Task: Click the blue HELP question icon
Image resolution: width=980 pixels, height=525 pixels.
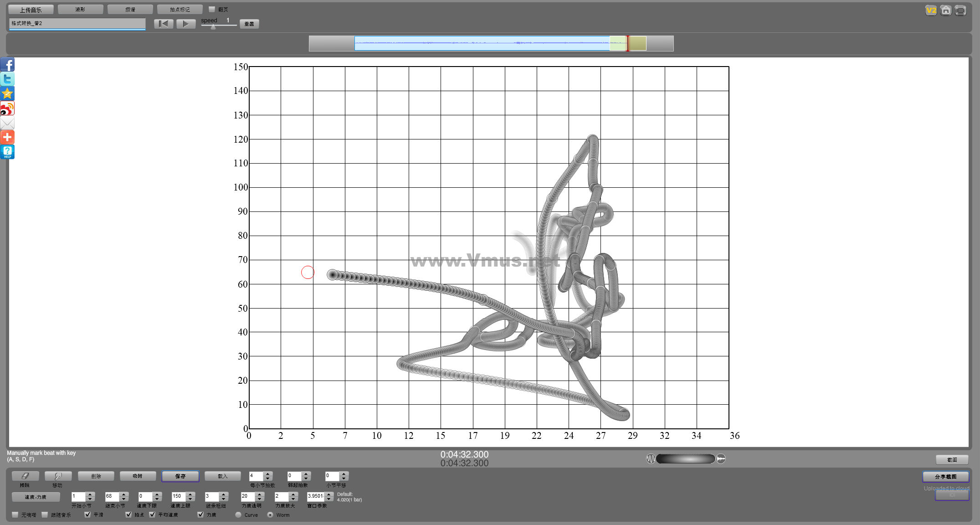Action: tap(7, 152)
